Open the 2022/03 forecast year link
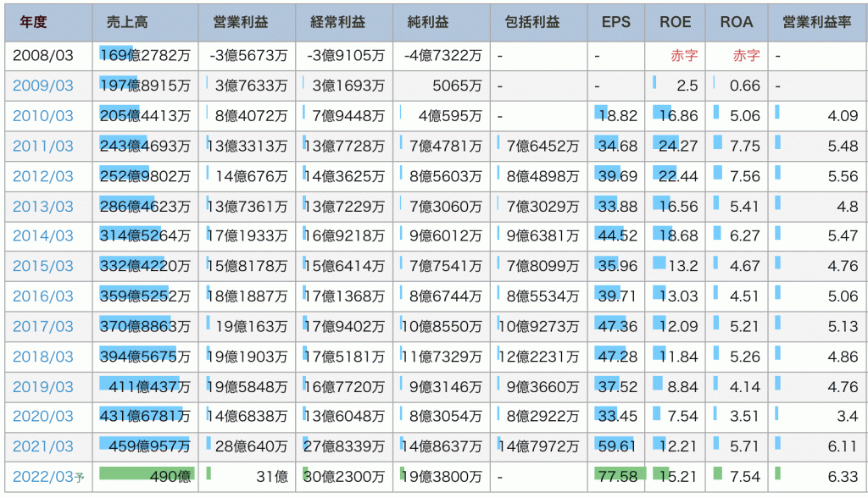Screen dimensions: 868x498 [43, 477]
